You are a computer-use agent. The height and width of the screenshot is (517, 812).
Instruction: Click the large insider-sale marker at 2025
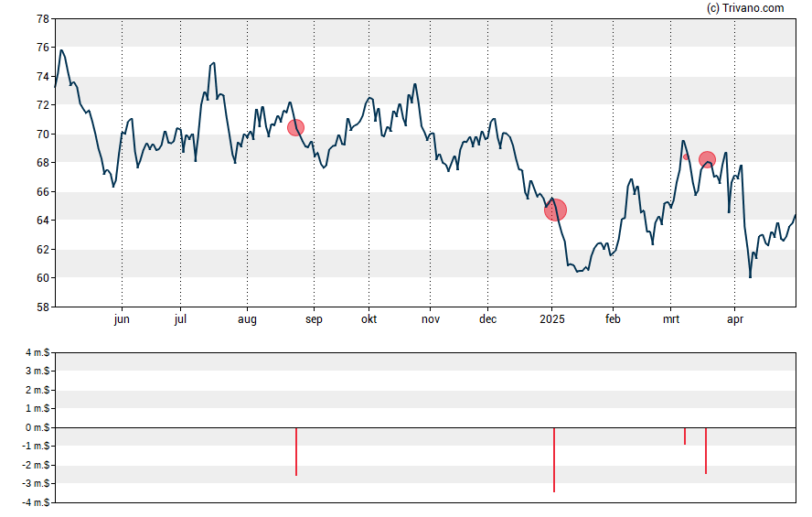[x=556, y=210]
